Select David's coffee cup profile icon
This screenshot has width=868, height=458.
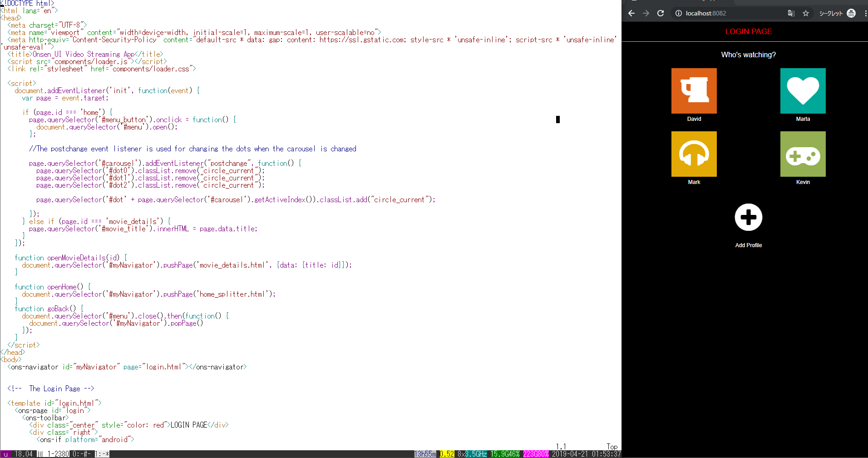[x=694, y=91]
